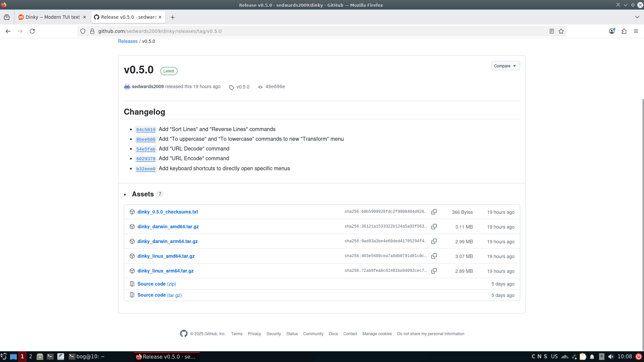This screenshot has width=644, height=362.
Task: Click the site security padlock icon
Action: click(92, 31)
